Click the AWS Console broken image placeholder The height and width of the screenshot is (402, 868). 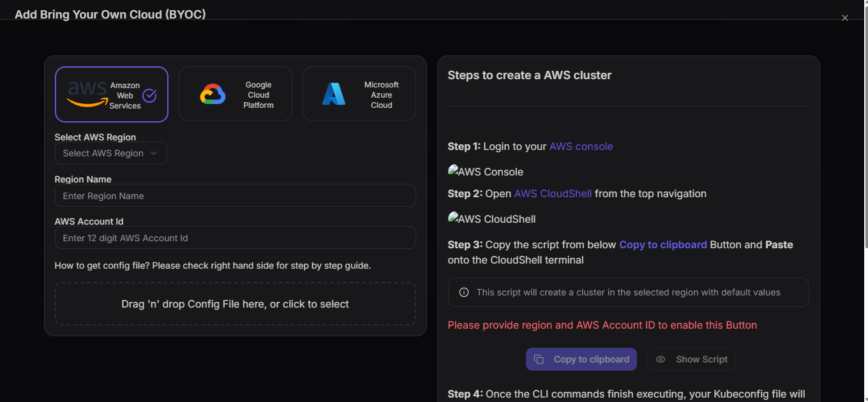click(x=486, y=172)
